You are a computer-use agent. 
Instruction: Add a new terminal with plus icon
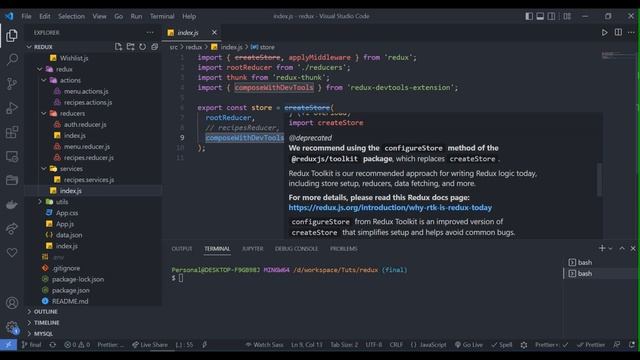point(602,248)
